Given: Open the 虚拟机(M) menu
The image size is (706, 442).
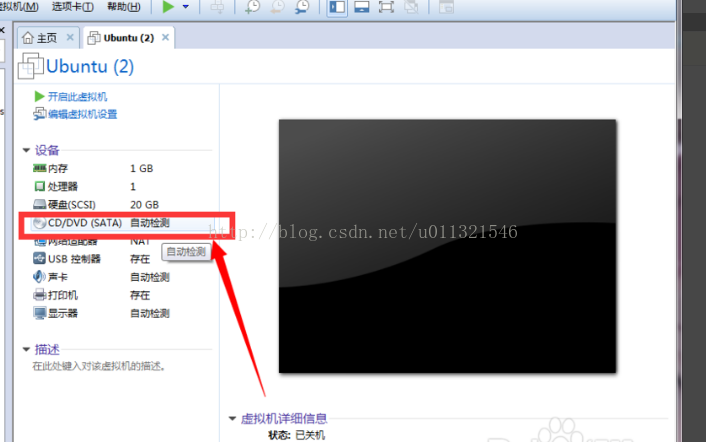Looking at the screenshot, I should (19, 7).
